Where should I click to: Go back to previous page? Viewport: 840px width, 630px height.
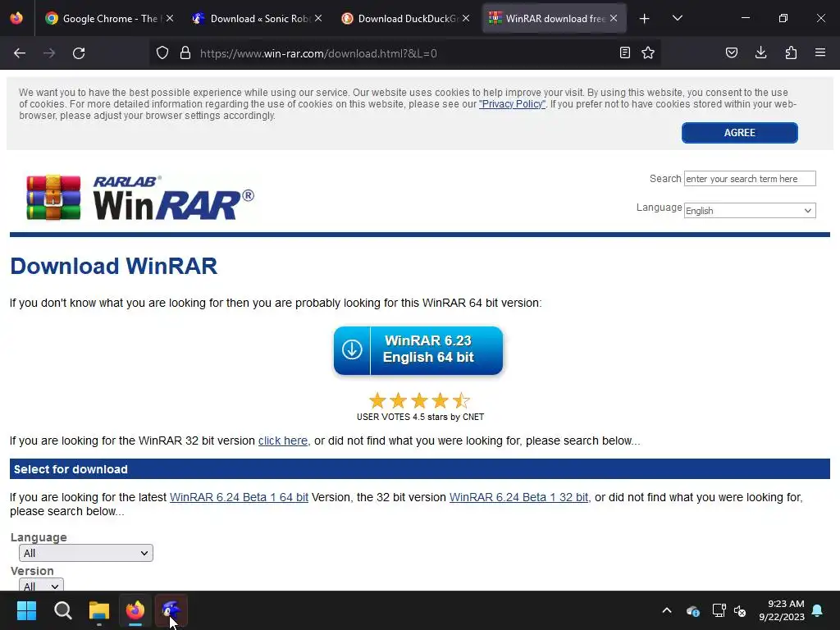coord(20,53)
